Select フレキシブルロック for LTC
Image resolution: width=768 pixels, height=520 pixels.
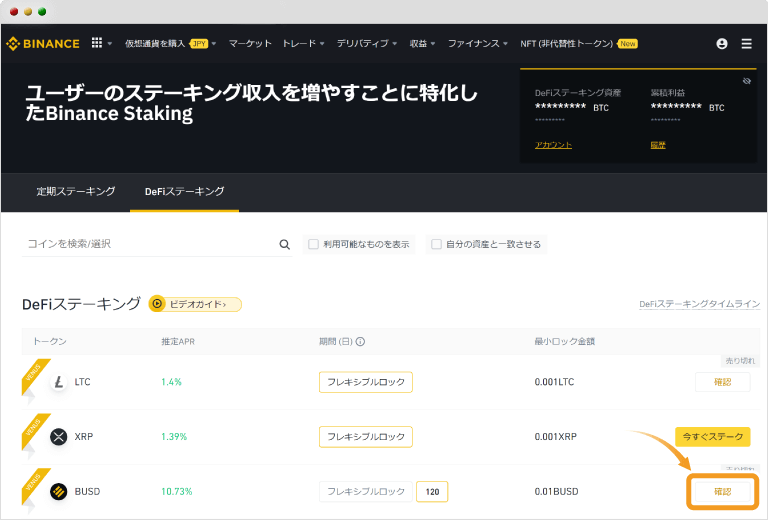coord(366,382)
